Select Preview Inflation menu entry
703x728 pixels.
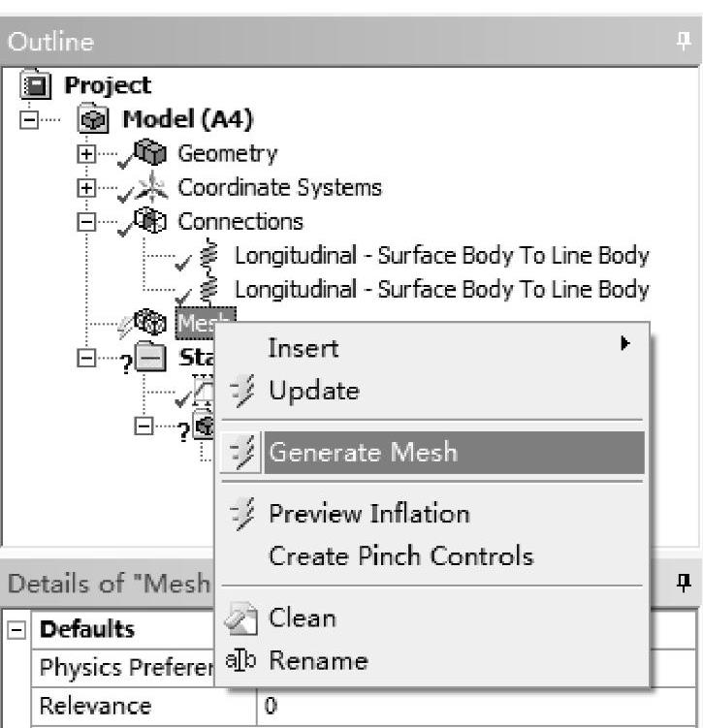pyautogui.click(x=368, y=514)
